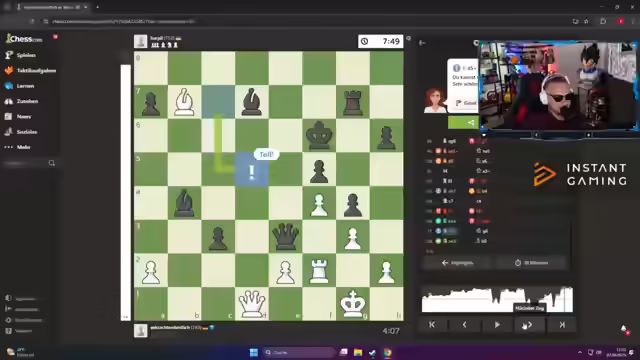Image resolution: width=640 pixels, height=360 pixels.
Task: Click the left button with back arrow below moves
Action: 457,263
